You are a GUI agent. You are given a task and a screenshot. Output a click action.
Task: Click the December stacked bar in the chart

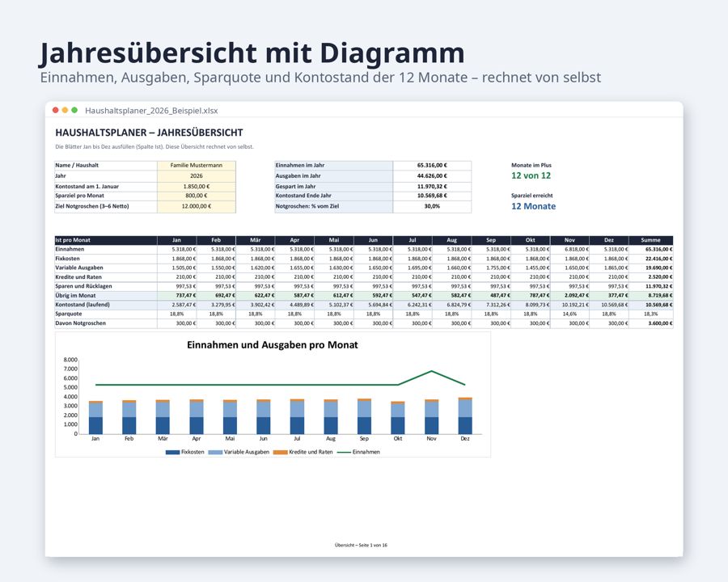click(x=465, y=415)
